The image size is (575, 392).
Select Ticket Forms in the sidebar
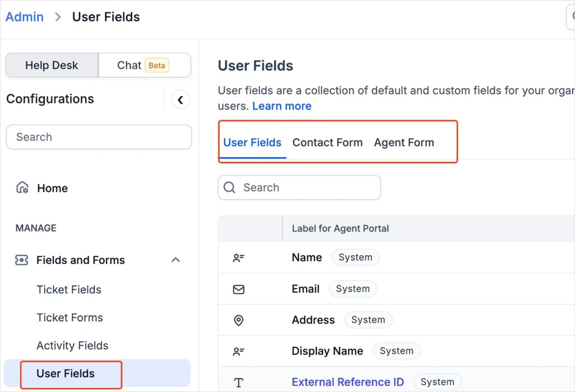(69, 318)
